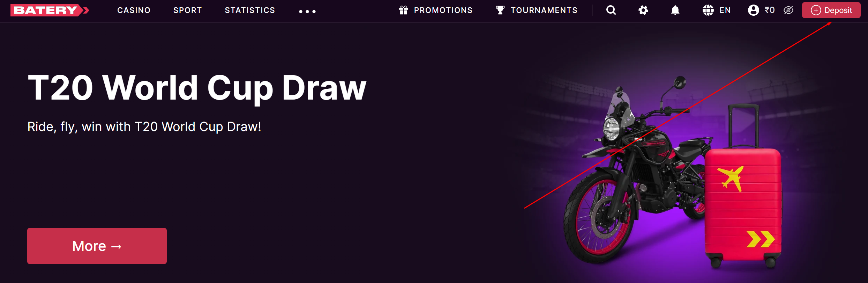Open settings via the gear icon
Screen dimensions: 868x283
click(643, 10)
